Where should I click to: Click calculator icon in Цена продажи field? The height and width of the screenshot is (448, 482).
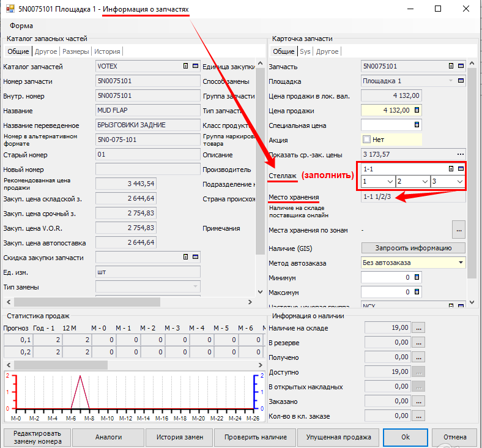click(x=417, y=110)
